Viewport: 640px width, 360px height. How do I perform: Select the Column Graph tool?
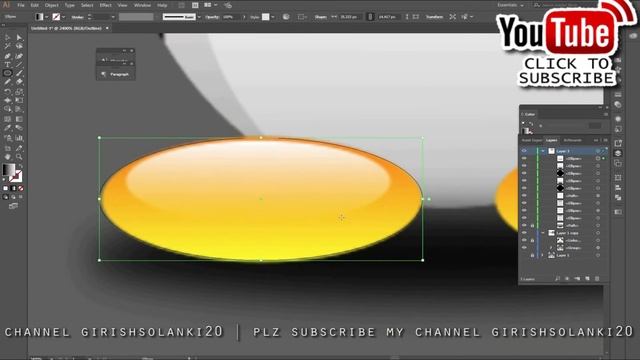coord(19,138)
